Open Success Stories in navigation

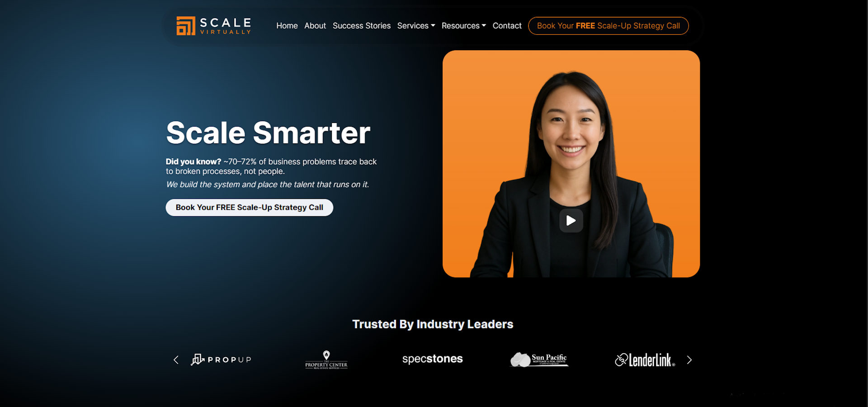362,26
